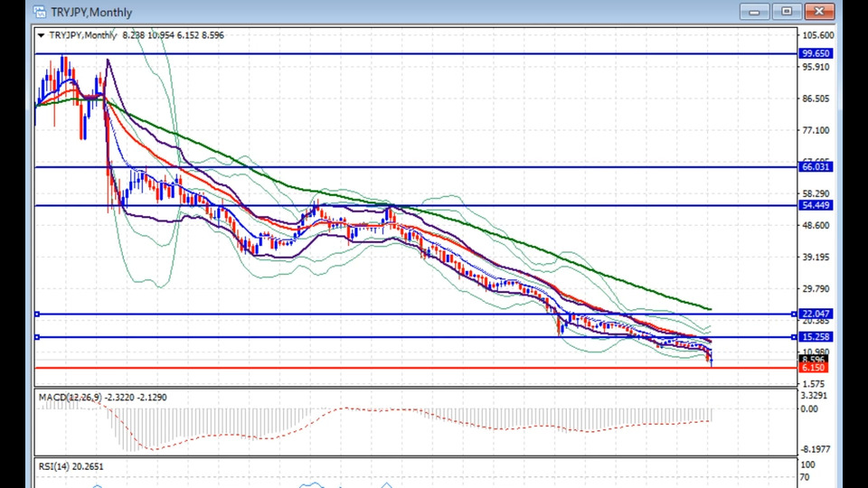Click the RSI(14) 20.2651 indicator label
Screen dimensions: 868x488
71,466
